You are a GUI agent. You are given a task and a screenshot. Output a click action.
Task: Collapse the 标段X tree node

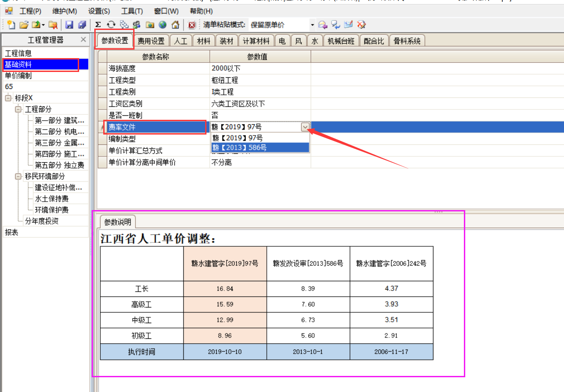pos(8,98)
